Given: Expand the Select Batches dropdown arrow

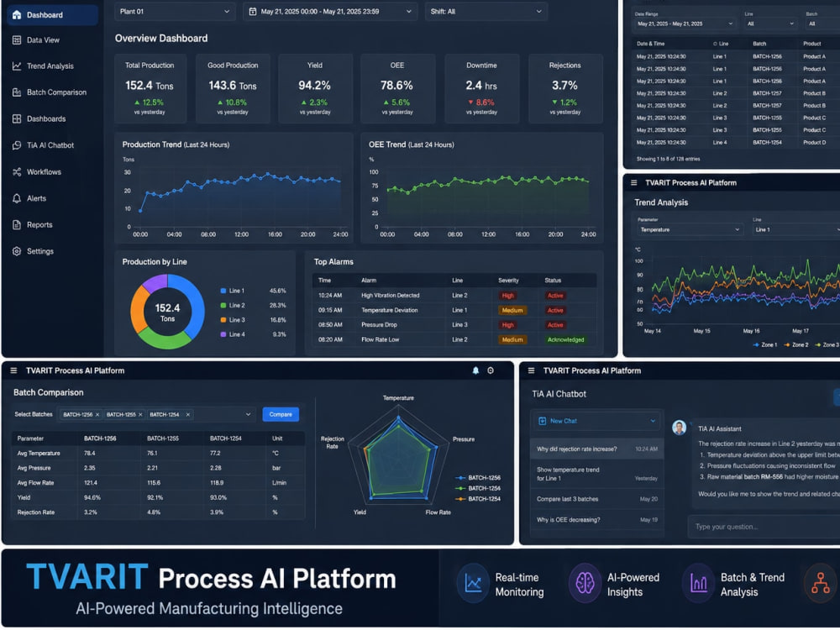Looking at the screenshot, I should (x=248, y=415).
